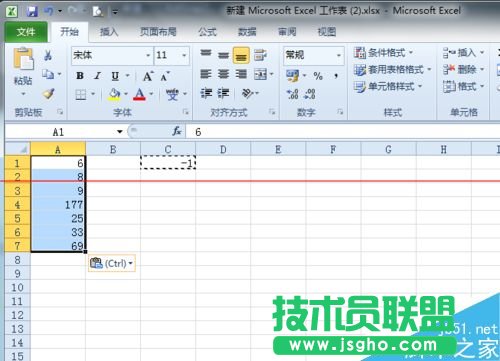Image resolution: width=500 pixels, height=361 pixels.
Task: Switch to the 插入 Insert tab
Action: click(109, 32)
